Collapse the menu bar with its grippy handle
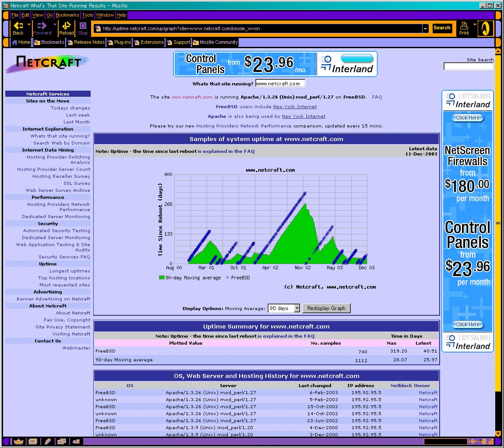 [6, 15]
